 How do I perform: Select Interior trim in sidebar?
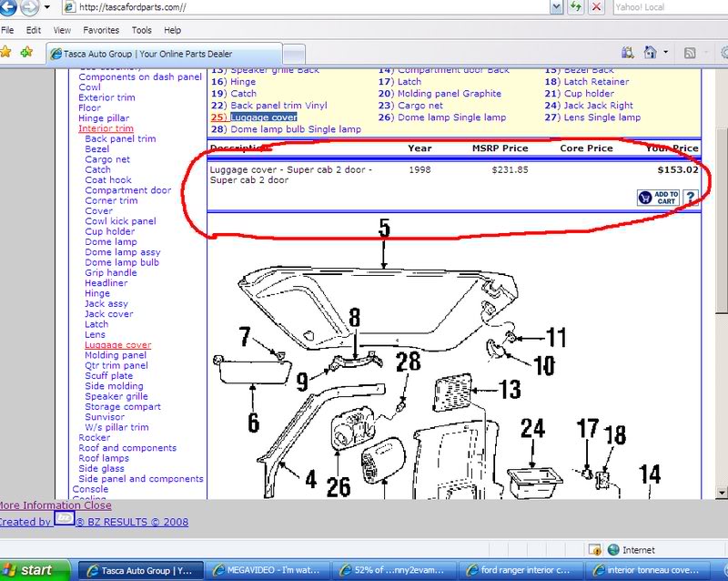(x=106, y=128)
